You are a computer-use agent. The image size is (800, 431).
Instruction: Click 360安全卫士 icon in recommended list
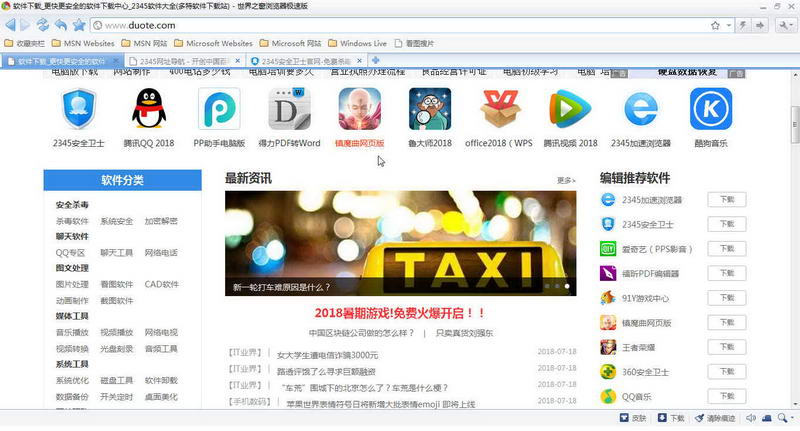[608, 372]
